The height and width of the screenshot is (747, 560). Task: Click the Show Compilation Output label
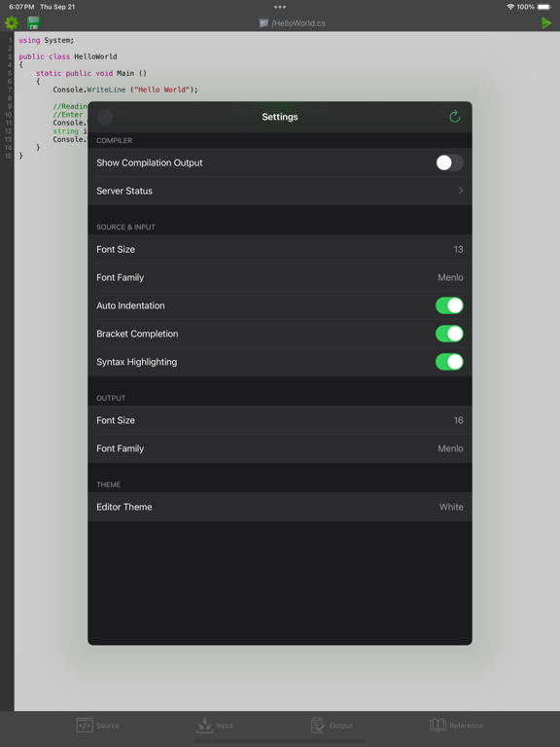click(x=149, y=162)
